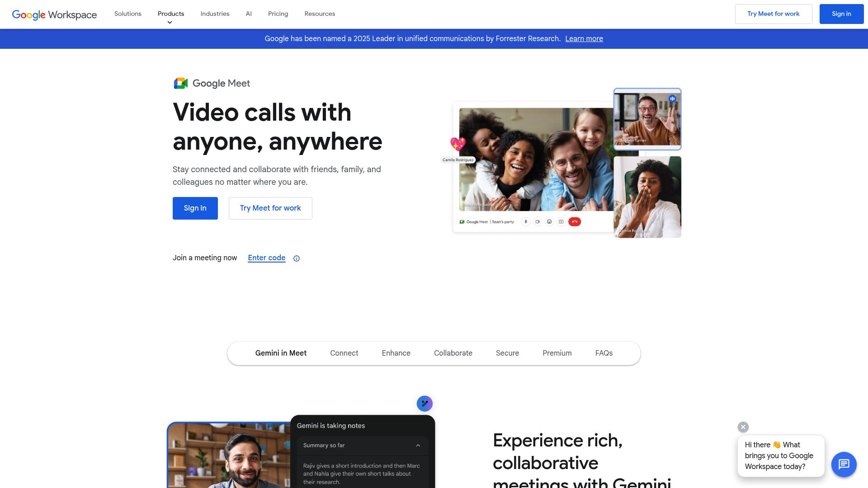Viewport: 868px width, 488px height.
Task: Click the info icon beside Enter code
Action: click(x=297, y=258)
